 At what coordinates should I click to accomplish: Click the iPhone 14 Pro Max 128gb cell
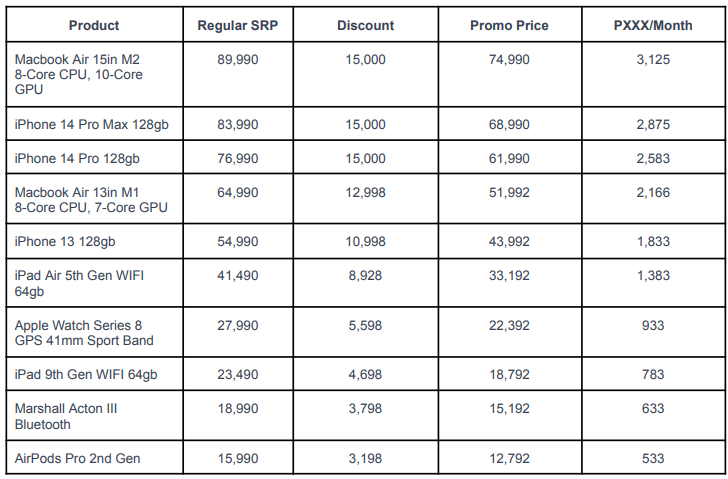pyautogui.click(x=94, y=124)
